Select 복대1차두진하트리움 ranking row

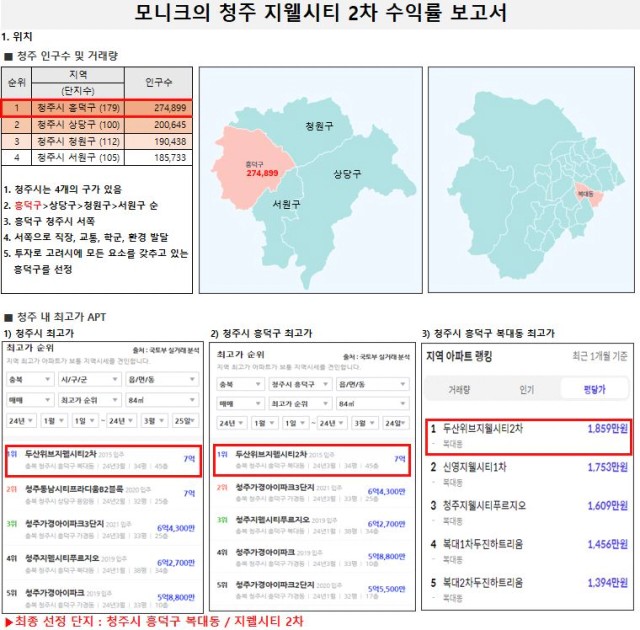pyautogui.click(x=528, y=551)
